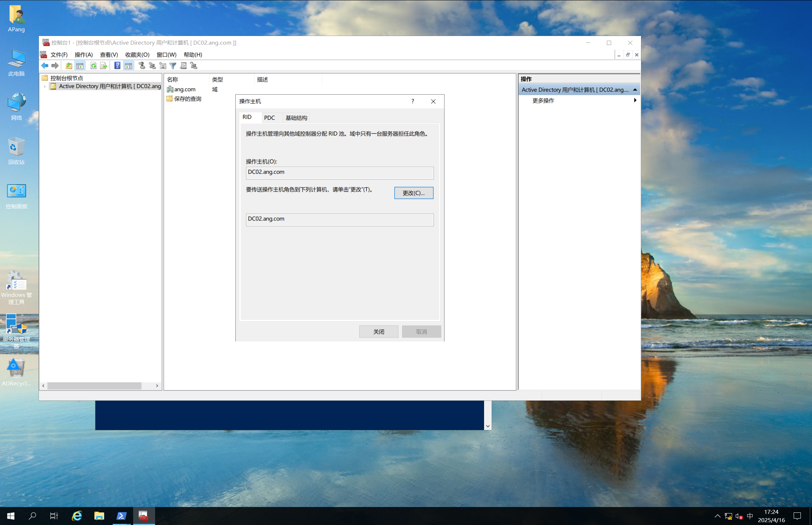Viewport: 812px width, 525px height.
Task: Toggle the Show/Hide Console Tree button
Action: (80, 65)
